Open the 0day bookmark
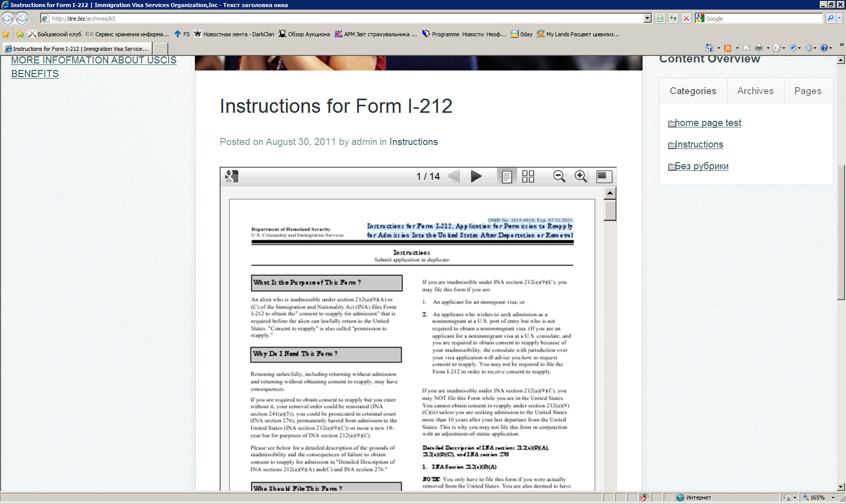 (x=521, y=34)
